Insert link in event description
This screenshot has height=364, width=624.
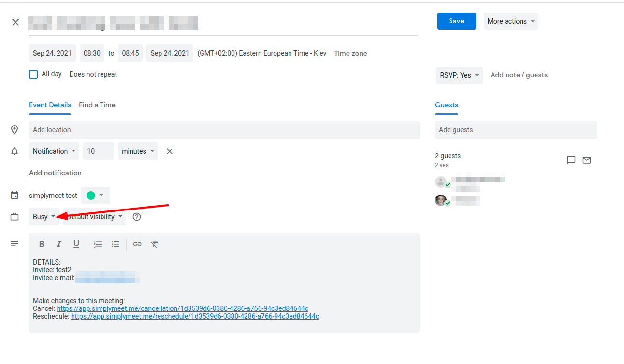click(137, 244)
